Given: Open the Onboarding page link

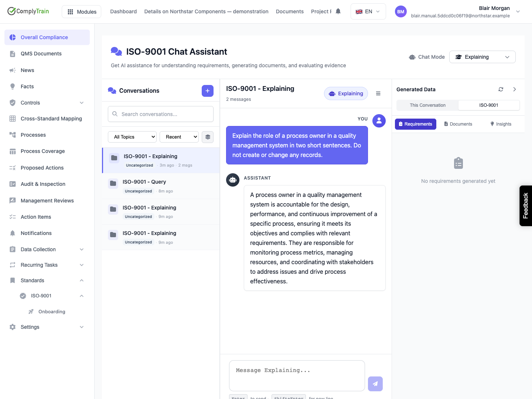Looking at the screenshot, I should (52, 312).
